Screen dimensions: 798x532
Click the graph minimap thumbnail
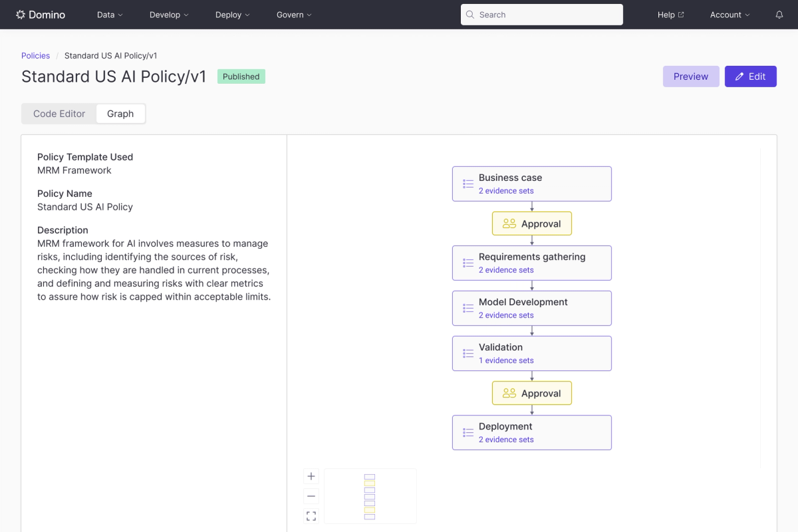click(x=370, y=495)
